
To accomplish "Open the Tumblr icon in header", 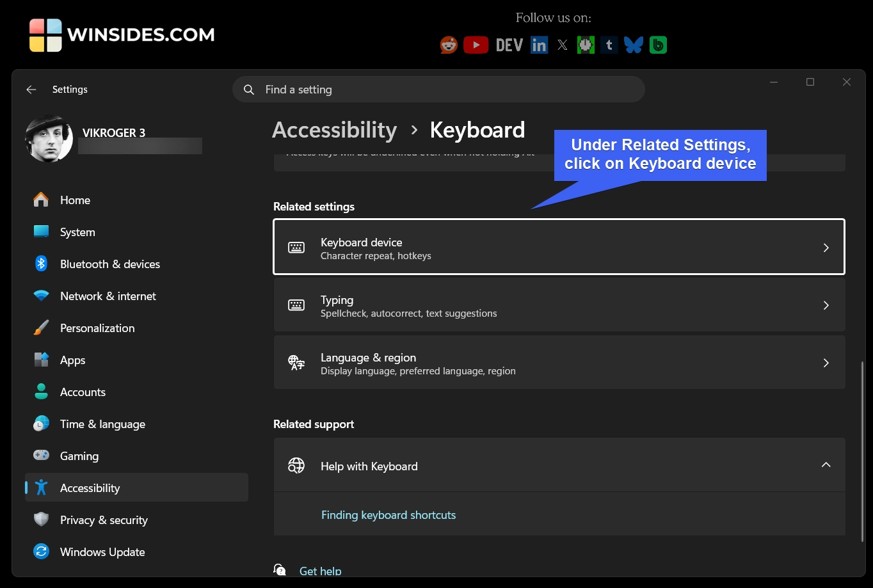I will (x=609, y=45).
